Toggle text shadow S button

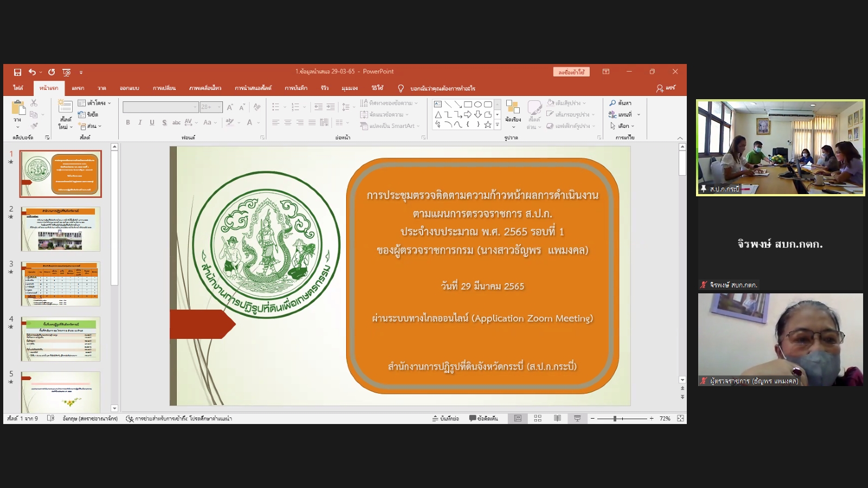pos(164,123)
